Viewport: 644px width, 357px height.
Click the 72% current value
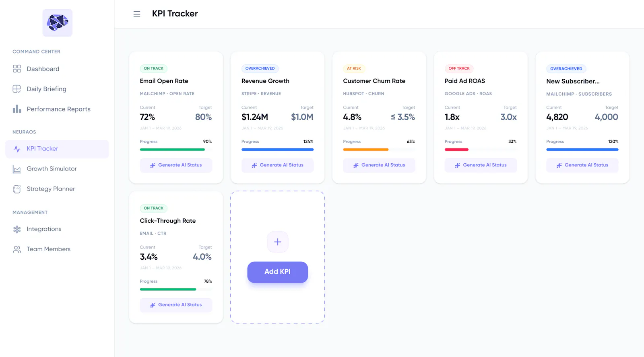pos(147,117)
